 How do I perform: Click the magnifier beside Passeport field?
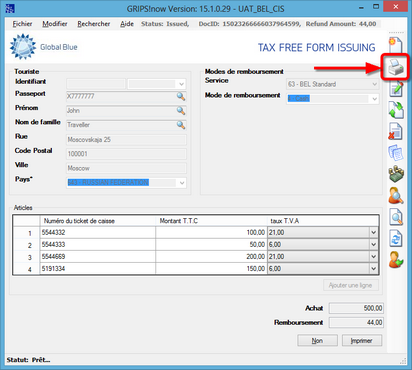click(181, 96)
